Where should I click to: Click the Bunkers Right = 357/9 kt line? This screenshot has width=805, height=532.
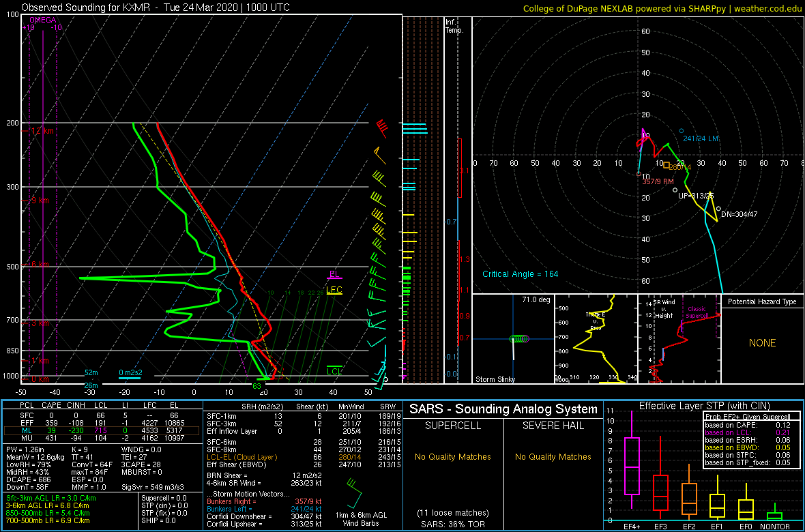coord(264,501)
